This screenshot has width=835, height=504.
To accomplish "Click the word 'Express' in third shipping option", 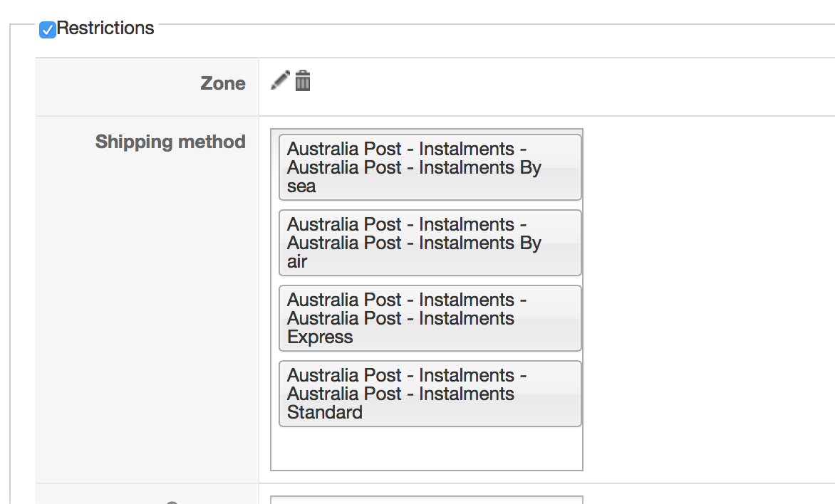I will click(320, 337).
